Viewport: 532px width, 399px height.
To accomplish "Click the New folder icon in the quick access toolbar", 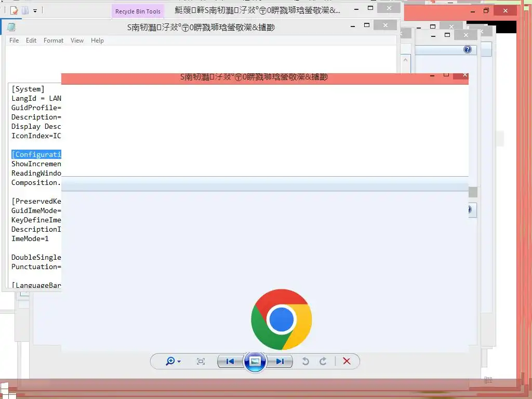I will [25, 10].
